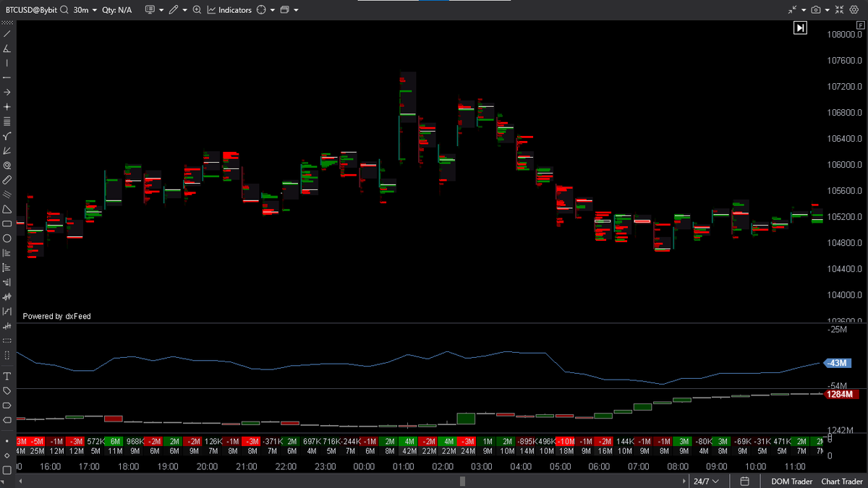Select the spiral drawing tool

point(7,165)
